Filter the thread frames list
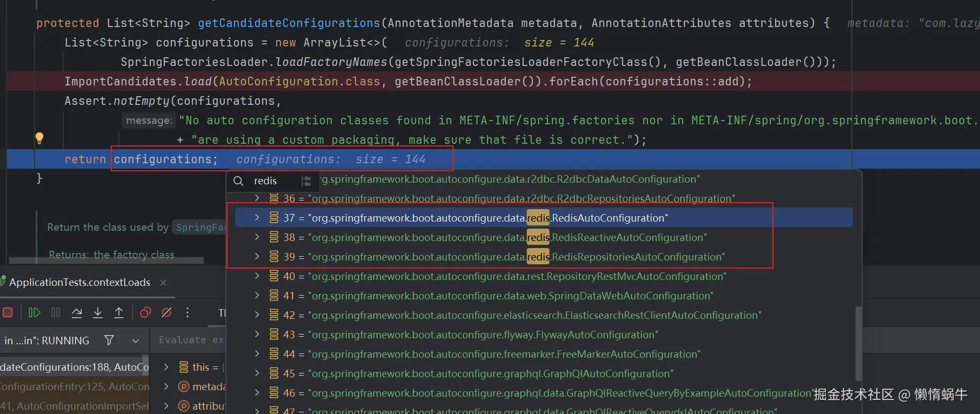The width and height of the screenshot is (980, 414). pos(109,340)
